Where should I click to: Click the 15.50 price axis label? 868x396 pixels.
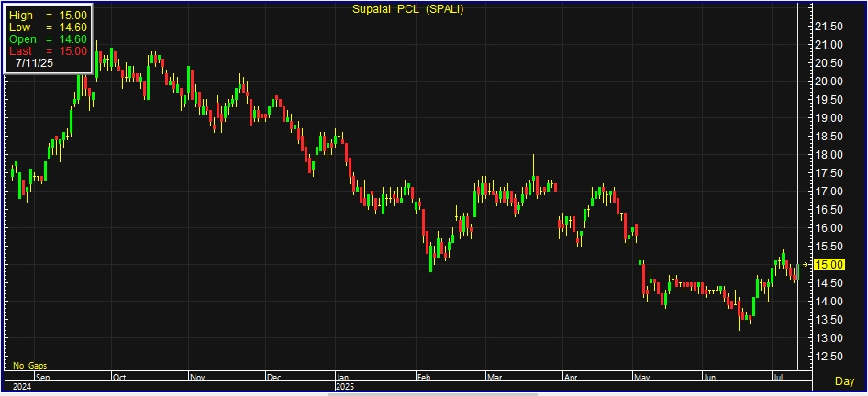point(829,246)
